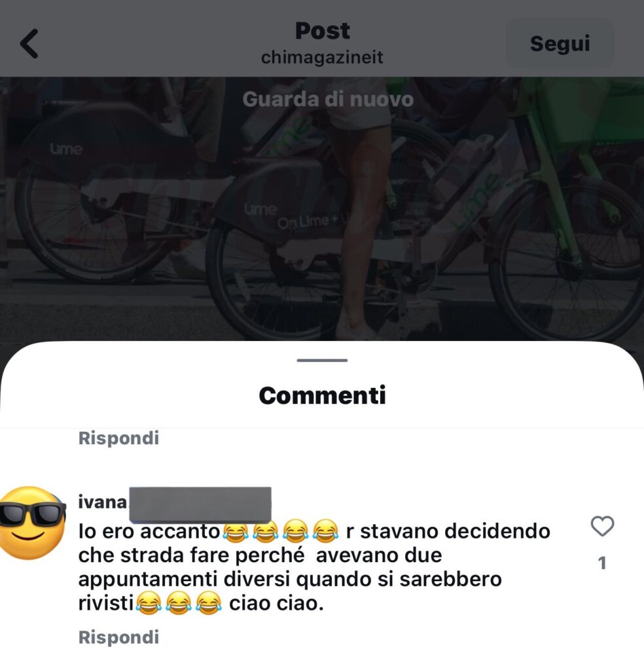Screen dimensions: 644x670
Task: Open the ivana username on the comment
Action: pos(103,502)
